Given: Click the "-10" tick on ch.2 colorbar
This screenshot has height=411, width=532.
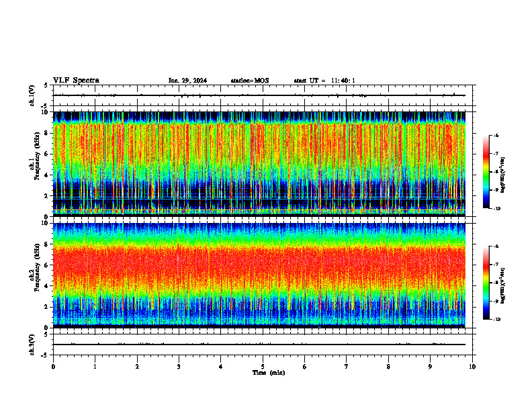Looking at the screenshot, I should coord(496,320).
